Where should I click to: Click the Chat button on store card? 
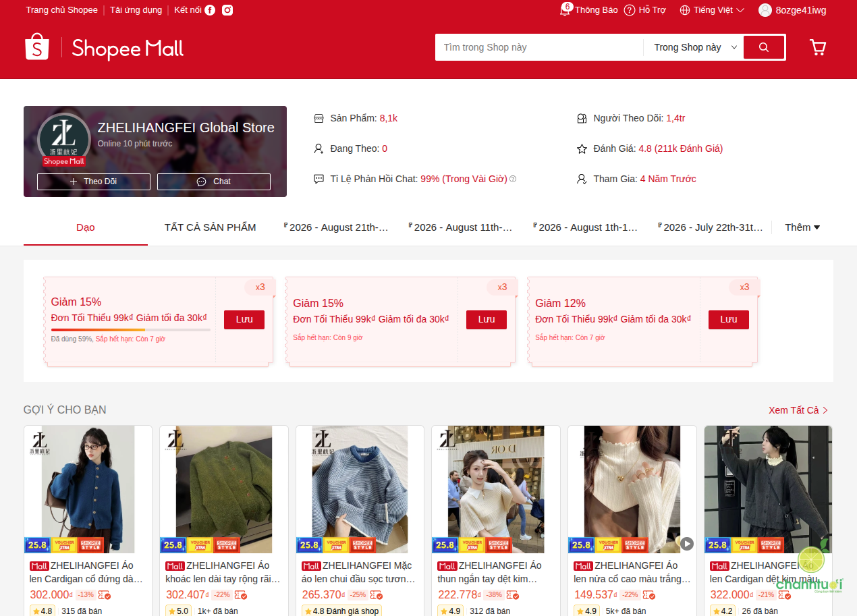tap(214, 181)
